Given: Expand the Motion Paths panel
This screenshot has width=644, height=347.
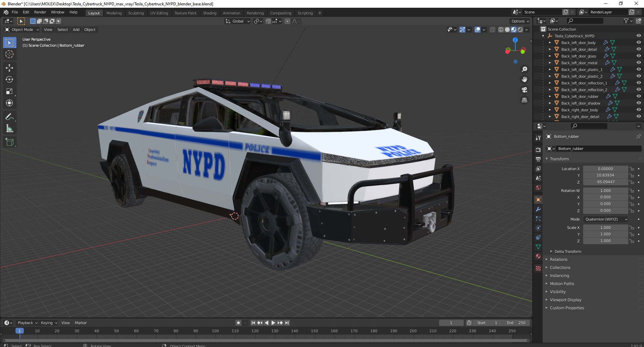Looking at the screenshot, I should [562, 284].
